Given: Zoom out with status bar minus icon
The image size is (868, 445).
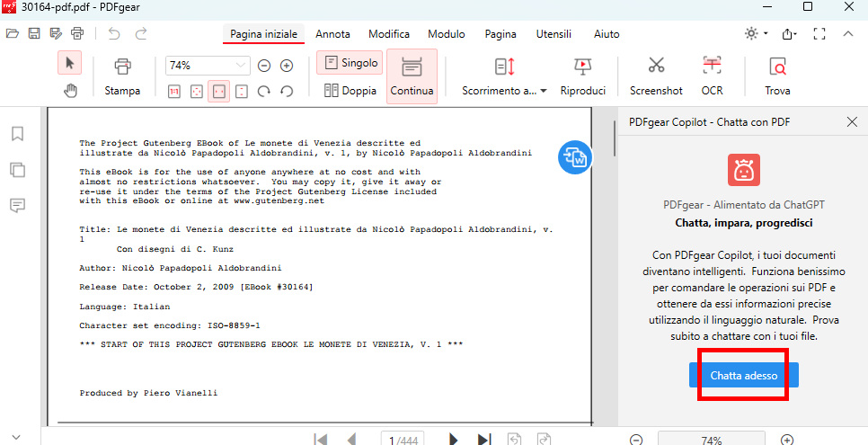Looking at the screenshot, I should point(636,441).
